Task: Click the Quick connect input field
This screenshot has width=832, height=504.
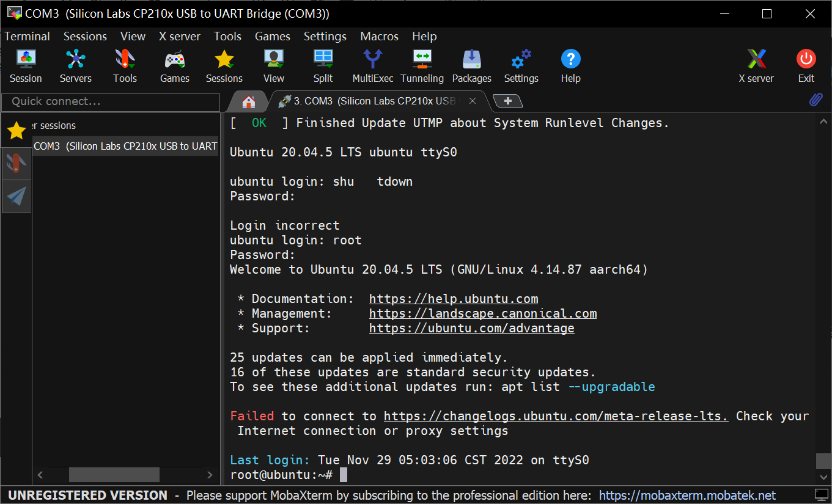Action: tap(111, 101)
